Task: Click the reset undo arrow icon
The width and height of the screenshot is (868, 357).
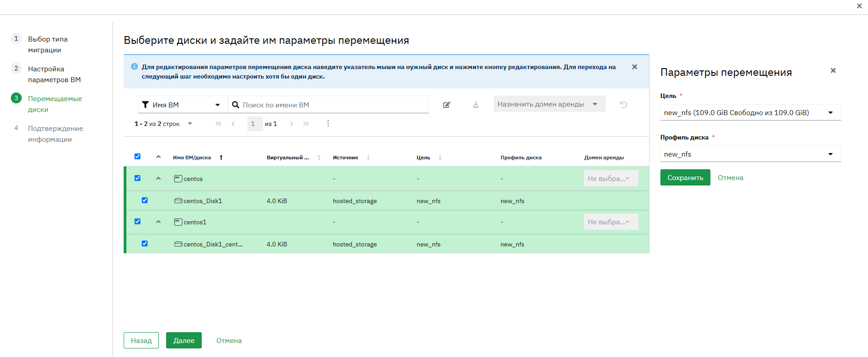Action: pos(624,105)
